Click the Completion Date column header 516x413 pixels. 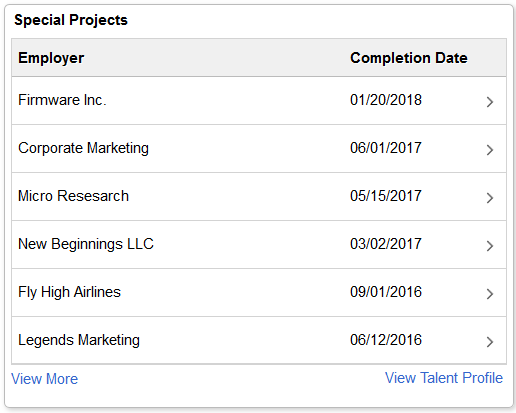(409, 58)
